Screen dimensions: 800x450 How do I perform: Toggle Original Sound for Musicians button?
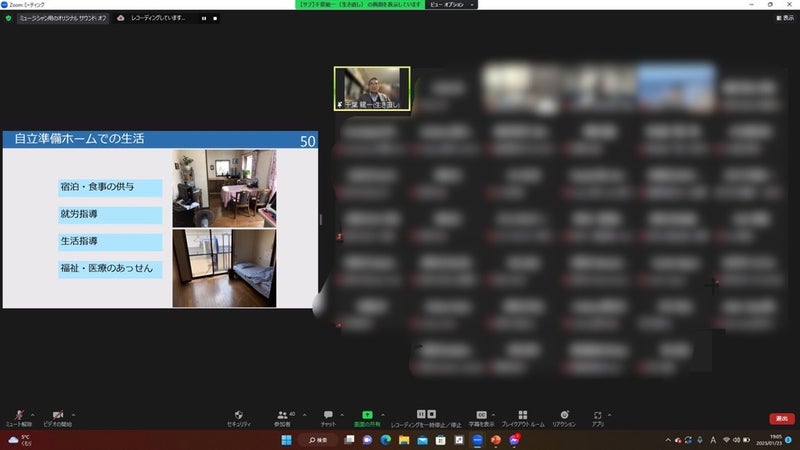pyautogui.click(x=63, y=18)
